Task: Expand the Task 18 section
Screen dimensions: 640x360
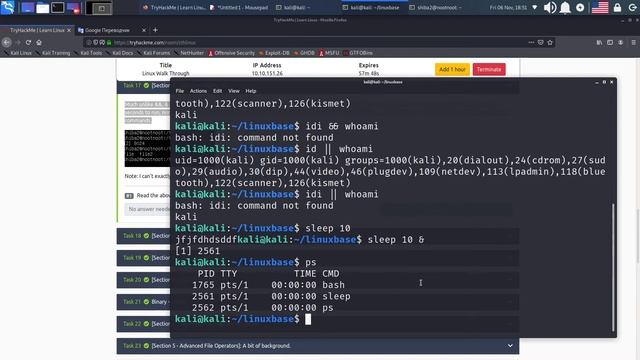Action: click(x=144, y=236)
